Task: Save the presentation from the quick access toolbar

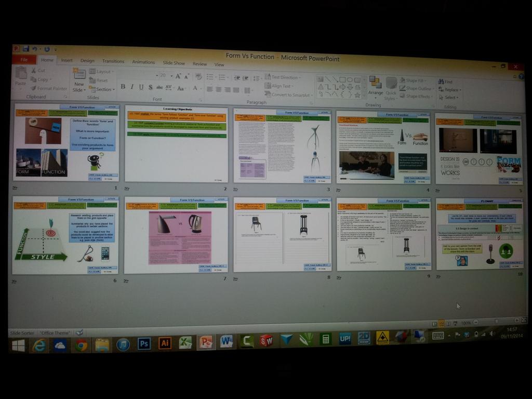Action: (x=26, y=49)
